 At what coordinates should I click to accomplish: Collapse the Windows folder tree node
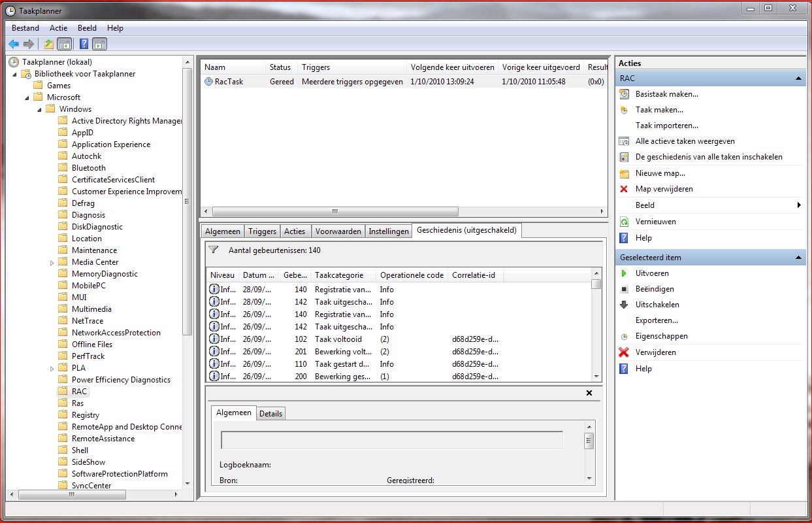pos(40,109)
